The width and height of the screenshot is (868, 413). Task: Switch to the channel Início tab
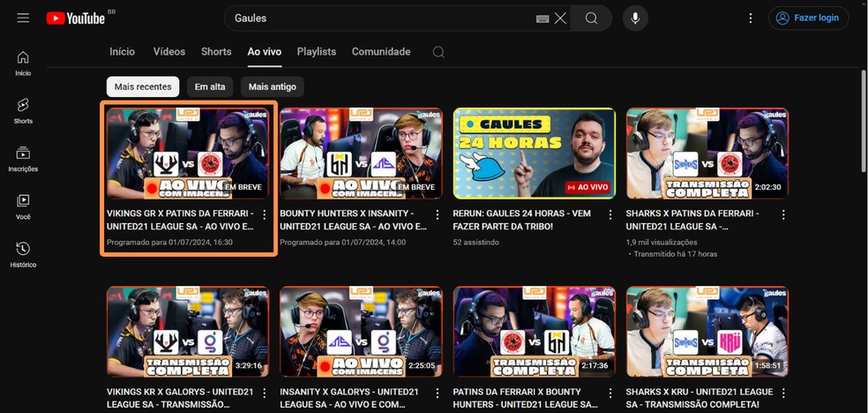[x=123, y=51]
